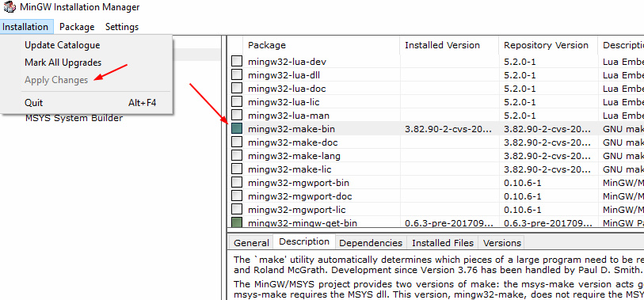Open the Package menu
Screen dimensions: 644x300
(77, 27)
